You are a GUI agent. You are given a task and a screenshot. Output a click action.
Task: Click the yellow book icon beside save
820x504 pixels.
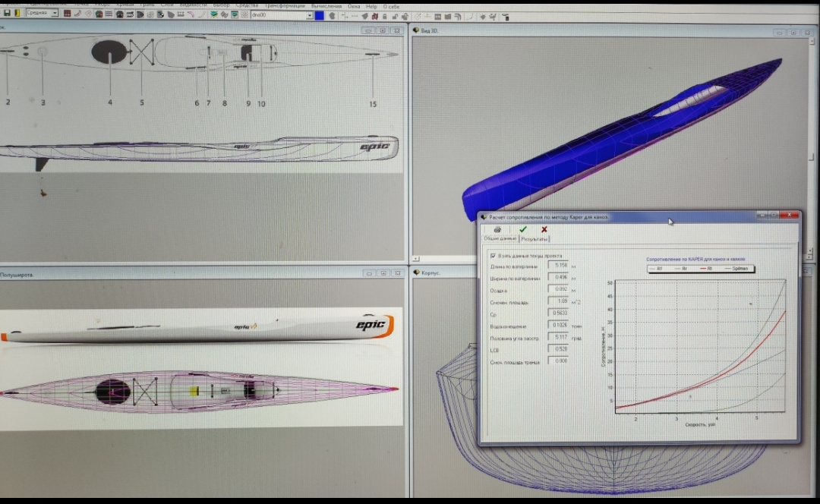pos(17,14)
